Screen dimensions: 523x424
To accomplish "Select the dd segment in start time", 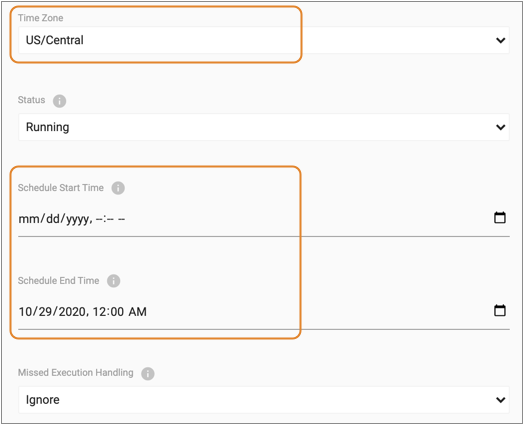I will [x=54, y=219].
